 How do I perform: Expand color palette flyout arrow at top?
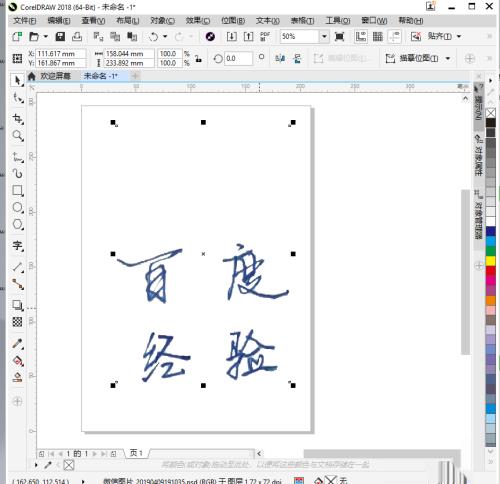point(490,80)
